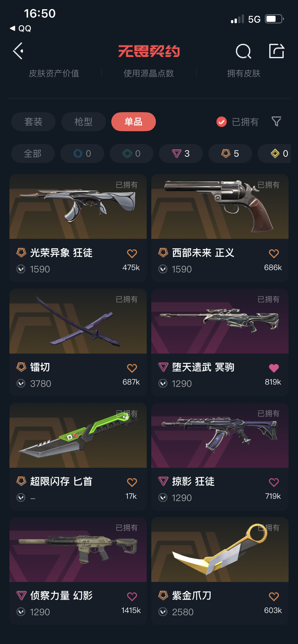Like the 掠影 狂徒 skin heart
Viewport: 298px width, 644px height.
pos(274,482)
